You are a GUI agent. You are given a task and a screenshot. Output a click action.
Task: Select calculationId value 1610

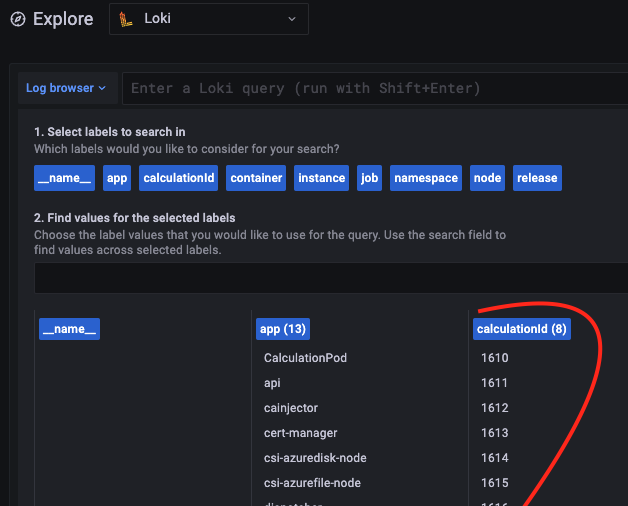[495, 358]
